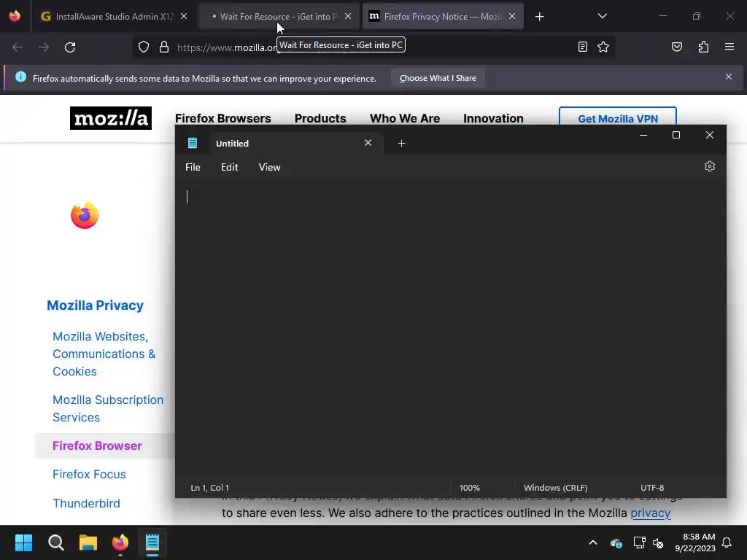Viewport: 747px width, 560px height.
Task: Open Innovation navigation menu
Action: [x=493, y=118]
